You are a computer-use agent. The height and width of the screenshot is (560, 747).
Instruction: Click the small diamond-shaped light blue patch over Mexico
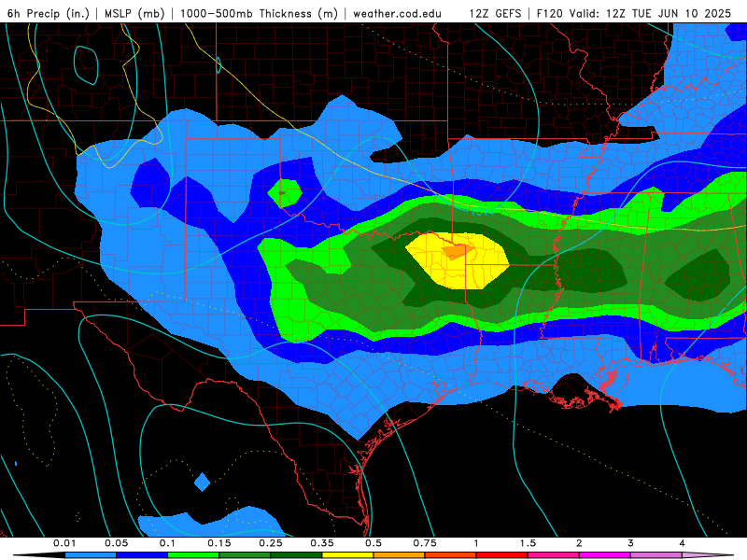coord(202,482)
